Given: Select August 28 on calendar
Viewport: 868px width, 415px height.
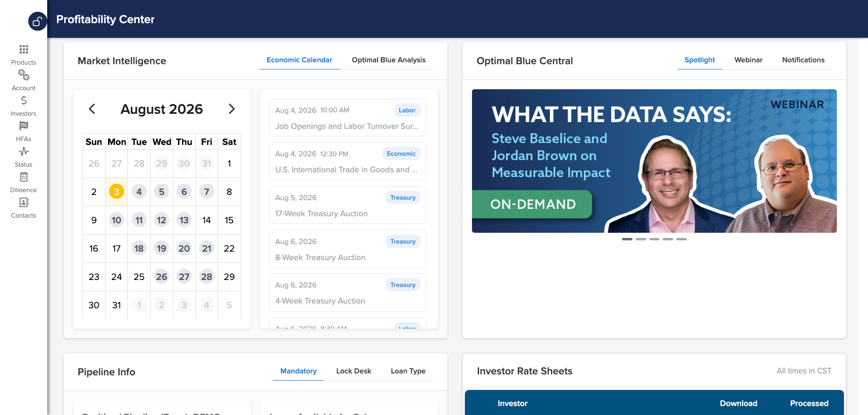Looking at the screenshot, I should (207, 277).
